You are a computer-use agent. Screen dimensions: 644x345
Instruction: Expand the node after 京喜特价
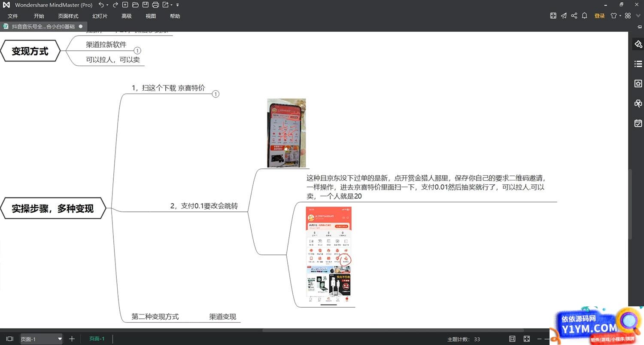pos(216,94)
